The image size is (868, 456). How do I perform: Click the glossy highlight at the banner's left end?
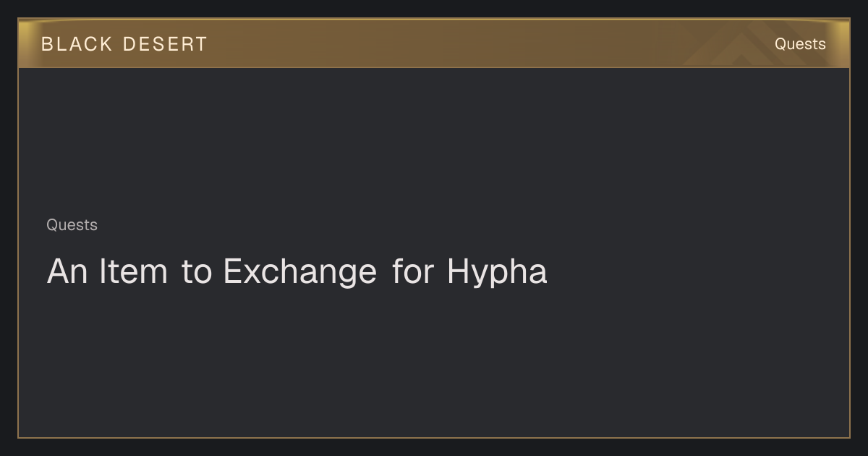pos(27,43)
